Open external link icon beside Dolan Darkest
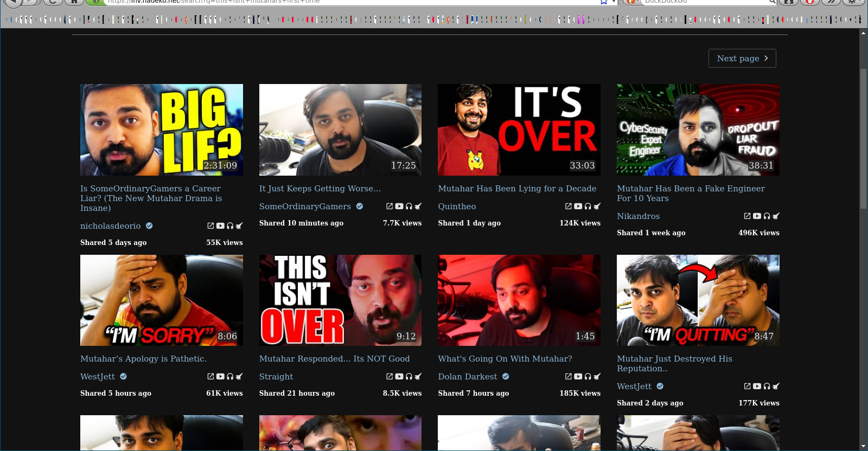This screenshot has width=868, height=451. (569, 377)
